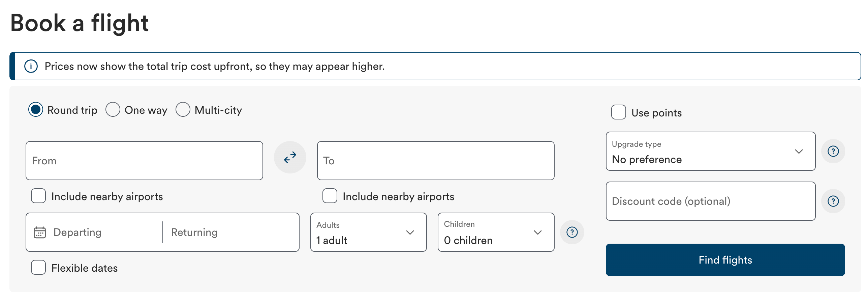The height and width of the screenshot is (299, 868).
Task: Swap From and To airports
Action: [x=290, y=157]
